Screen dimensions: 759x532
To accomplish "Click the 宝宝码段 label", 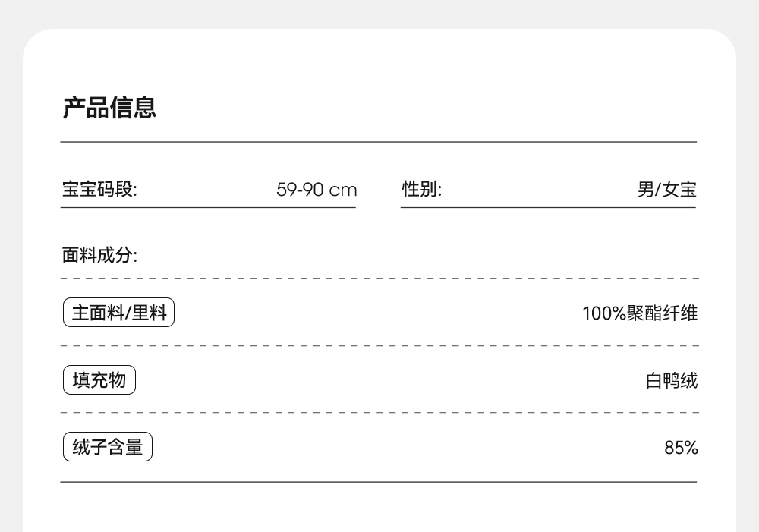I will tap(99, 189).
